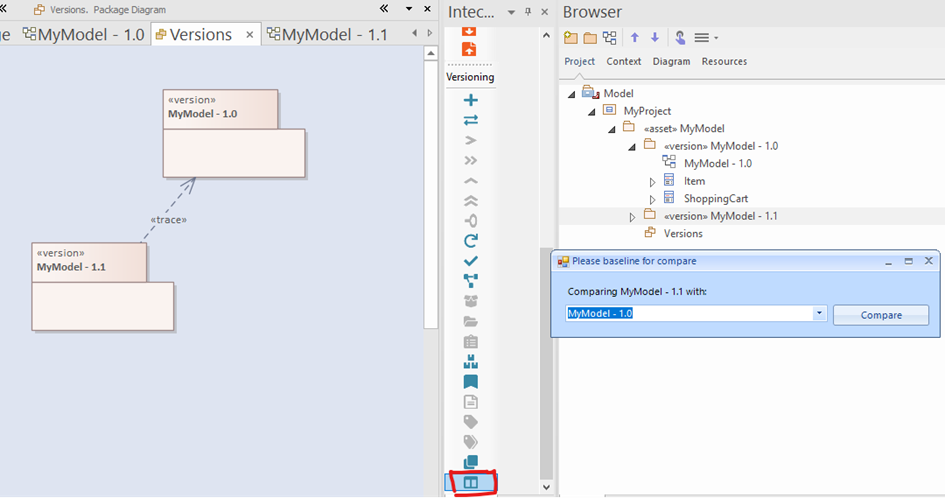Click the highlighted side-by-side compare icon under Versioning
Viewport: 945px width, 498px height.
click(471, 482)
